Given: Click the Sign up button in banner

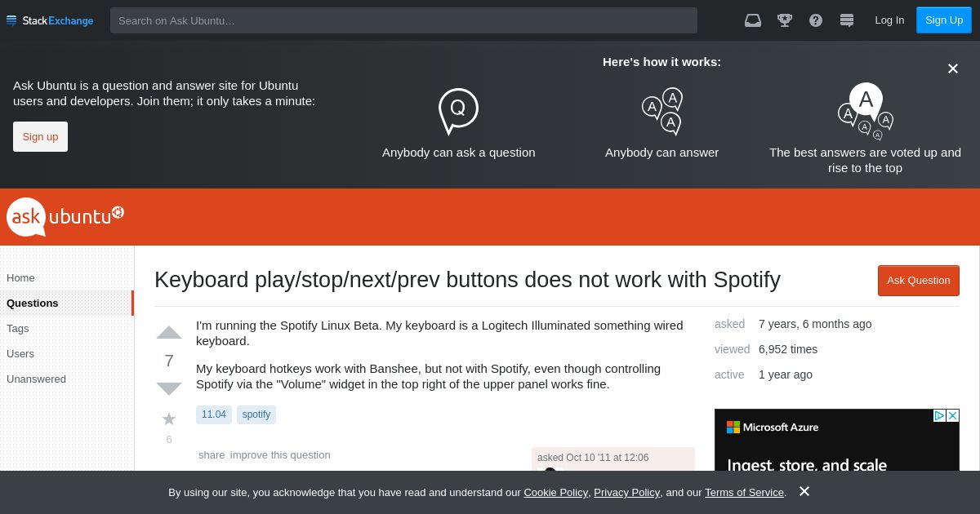Looking at the screenshot, I should coord(40,136).
